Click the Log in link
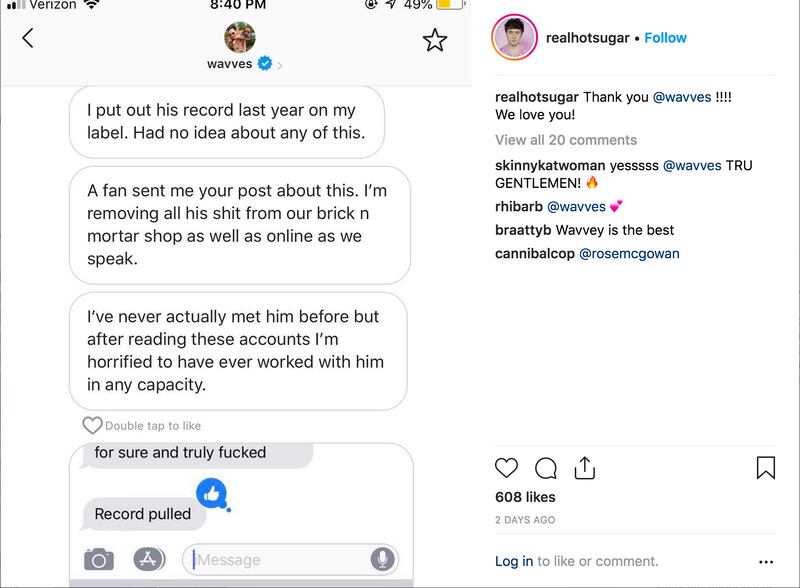Image resolution: width=800 pixels, height=588 pixels. (513, 561)
